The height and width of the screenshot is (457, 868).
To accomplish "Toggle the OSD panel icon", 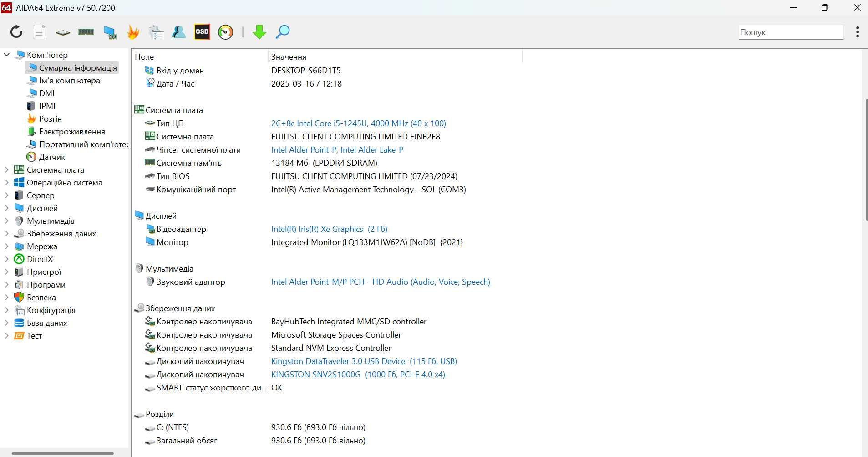I will [x=202, y=32].
